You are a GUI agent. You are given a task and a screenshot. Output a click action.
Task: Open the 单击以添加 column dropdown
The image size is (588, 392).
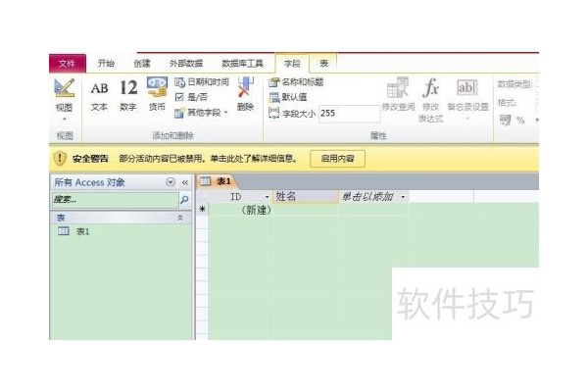coord(403,197)
